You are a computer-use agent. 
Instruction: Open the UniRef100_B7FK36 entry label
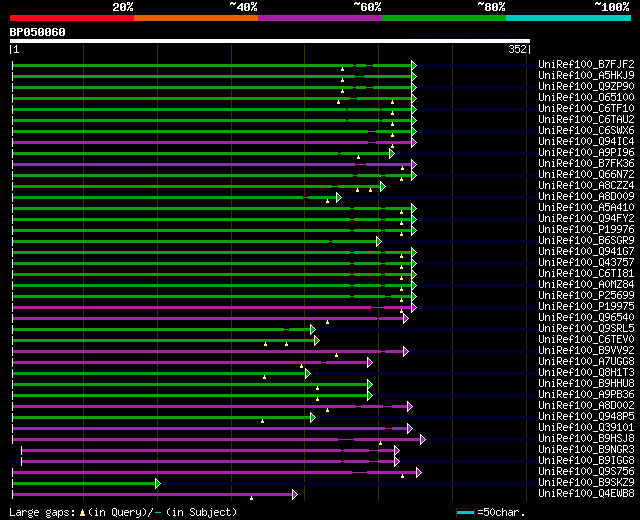pyautogui.click(x=586, y=163)
